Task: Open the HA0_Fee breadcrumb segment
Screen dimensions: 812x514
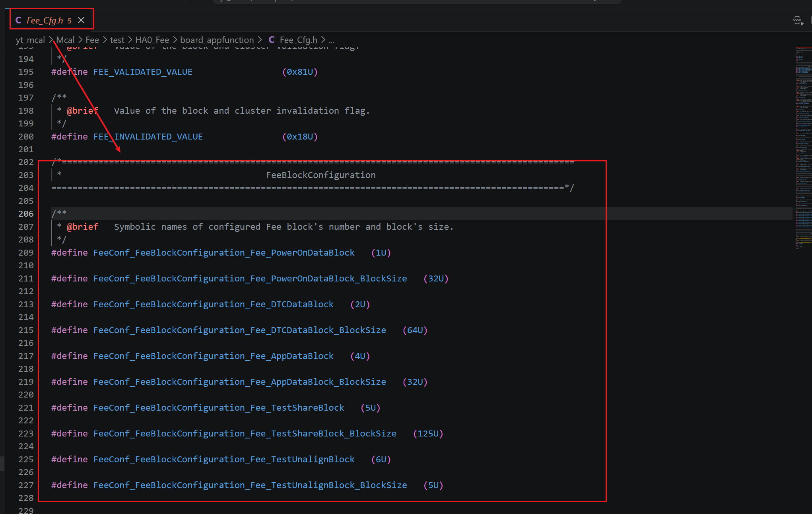Action: tap(152, 40)
